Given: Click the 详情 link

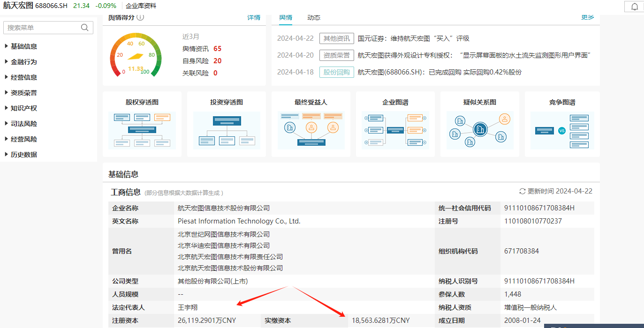Looking at the screenshot, I should coord(254,18).
